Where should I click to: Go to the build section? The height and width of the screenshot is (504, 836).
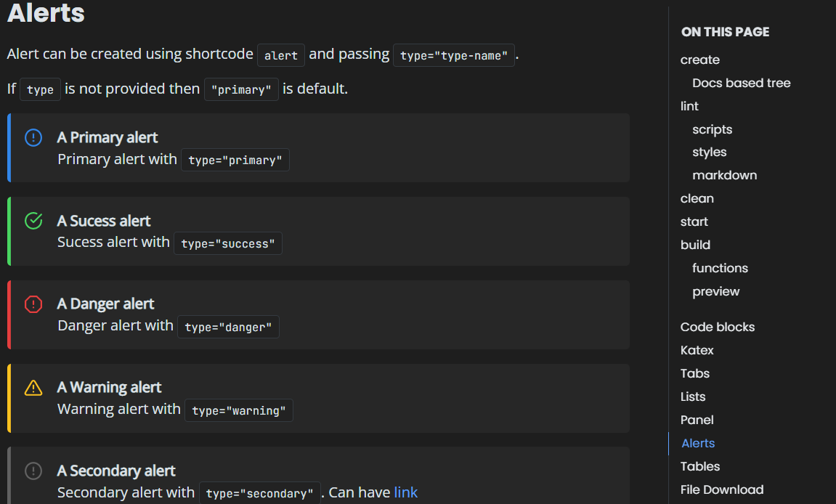[x=695, y=245]
